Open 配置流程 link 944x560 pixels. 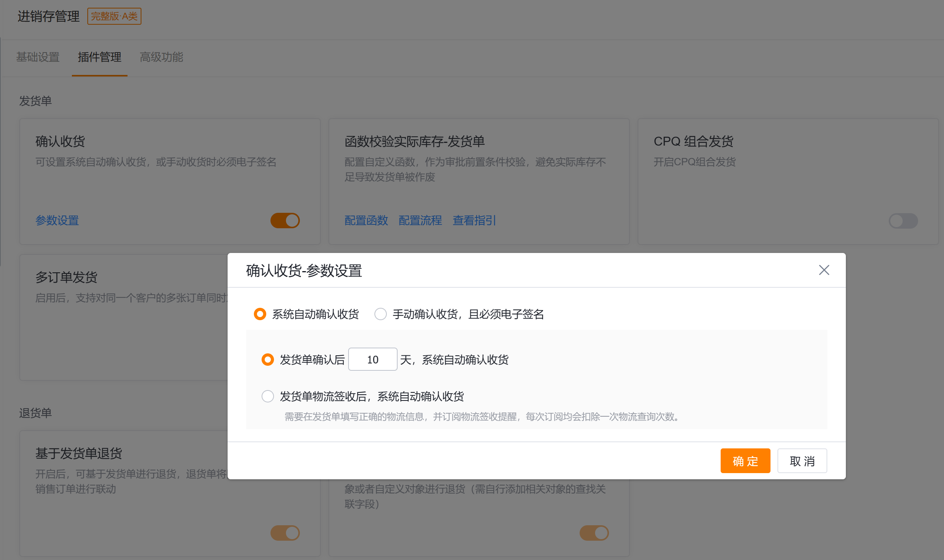420,221
